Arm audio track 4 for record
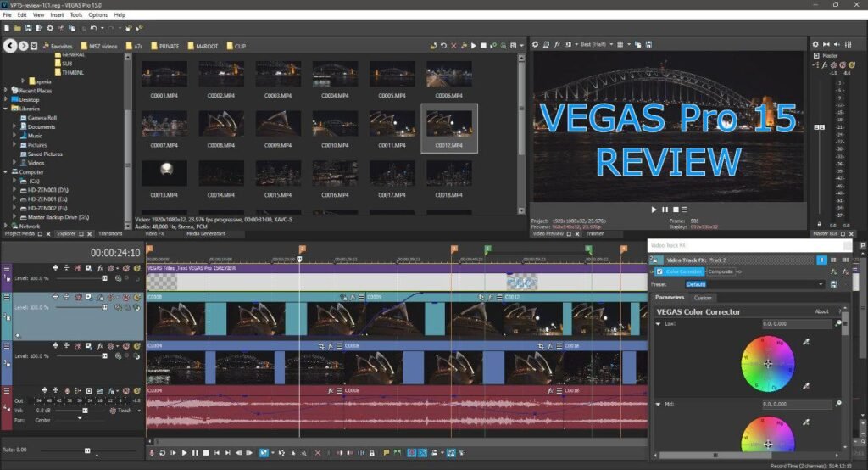The image size is (868, 470). coord(67,391)
